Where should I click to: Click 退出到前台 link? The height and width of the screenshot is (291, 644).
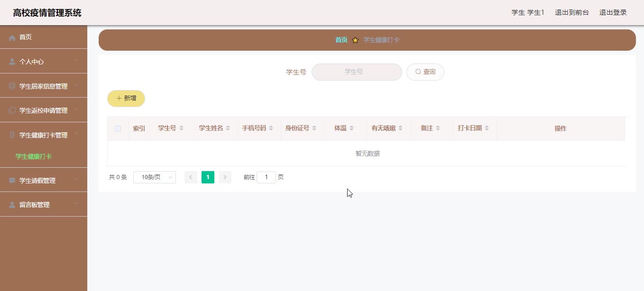[x=572, y=12]
